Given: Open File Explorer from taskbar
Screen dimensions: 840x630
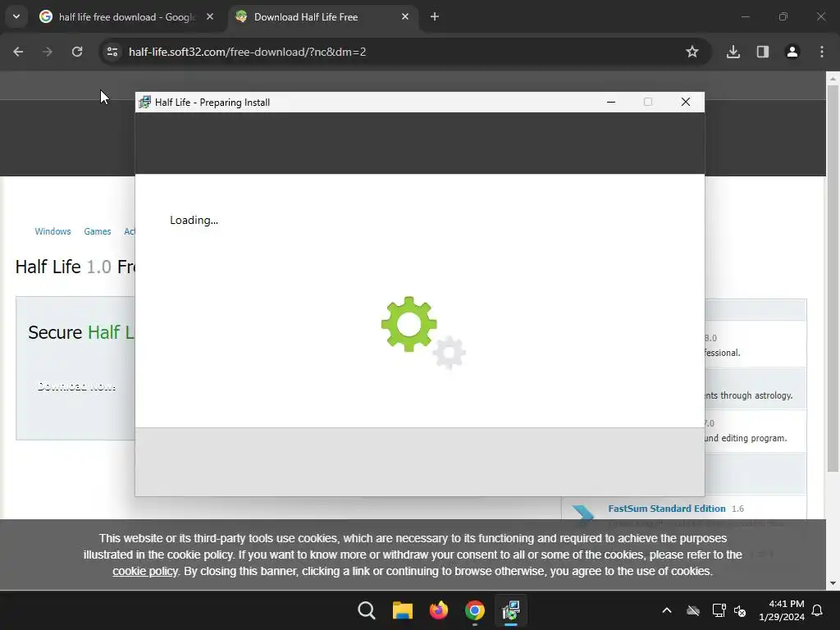Looking at the screenshot, I should [402, 610].
